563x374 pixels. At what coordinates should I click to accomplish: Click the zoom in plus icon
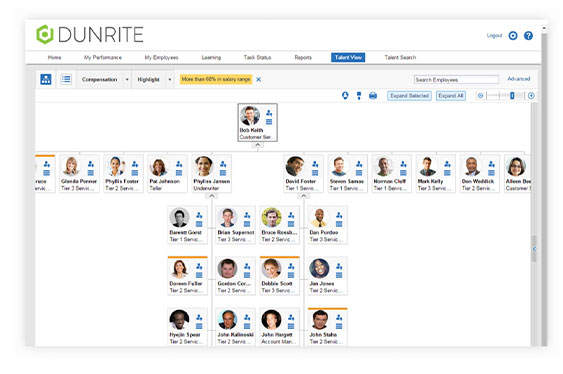[x=531, y=95]
